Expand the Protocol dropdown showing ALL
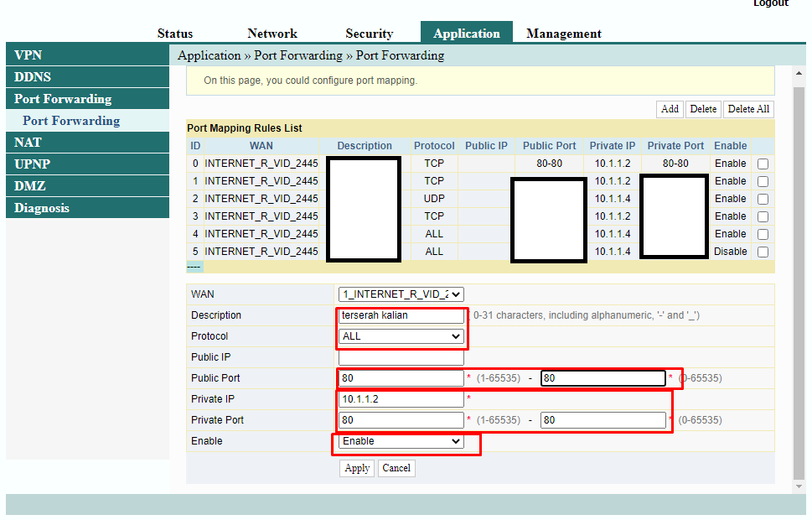Image resolution: width=812 pixels, height=520 pixels. click(x=401, y=336)
